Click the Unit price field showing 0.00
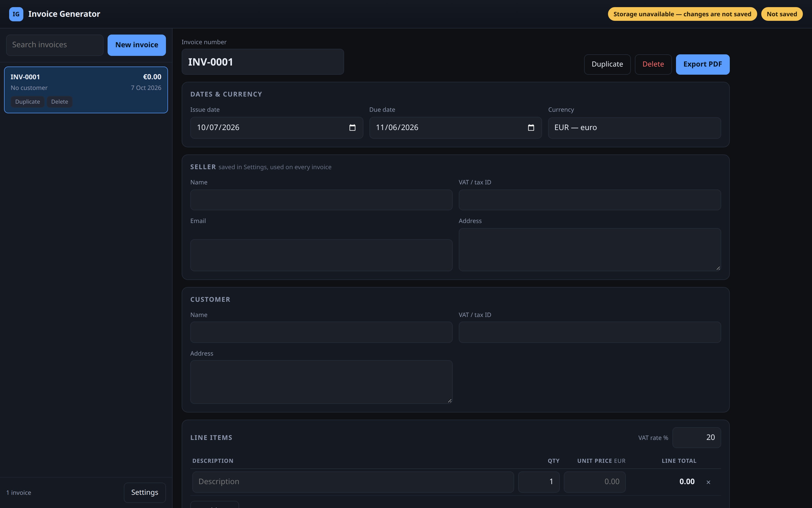 click(595, 482)
